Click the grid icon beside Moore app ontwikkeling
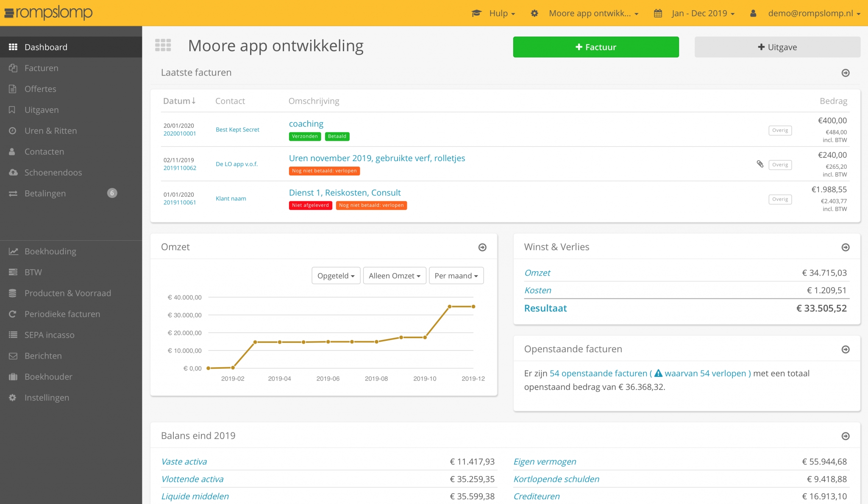Screen dimensions: 868x504 tap(163, 45)
